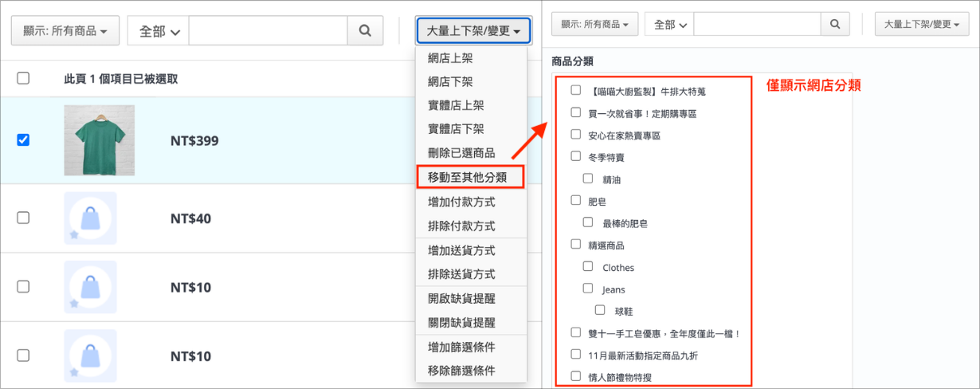Check the 安心在家熱賣專區 category
The height and width of the screenshot is (389, 980).
tap(576, 135)
